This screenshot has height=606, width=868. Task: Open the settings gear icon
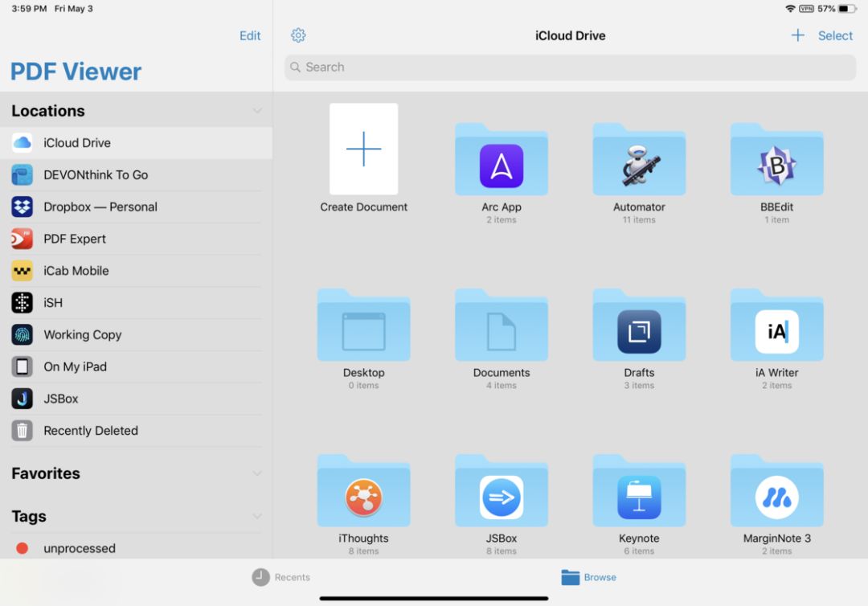coord(298,35)
